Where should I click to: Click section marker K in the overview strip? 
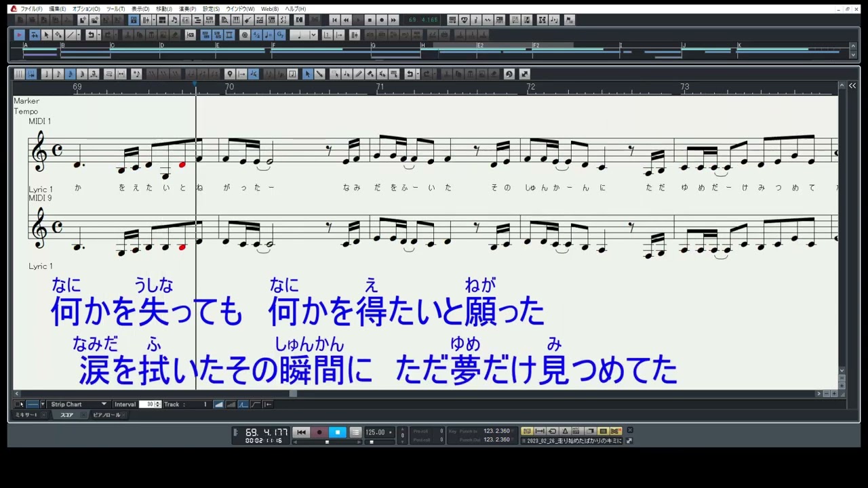(739, 45)
